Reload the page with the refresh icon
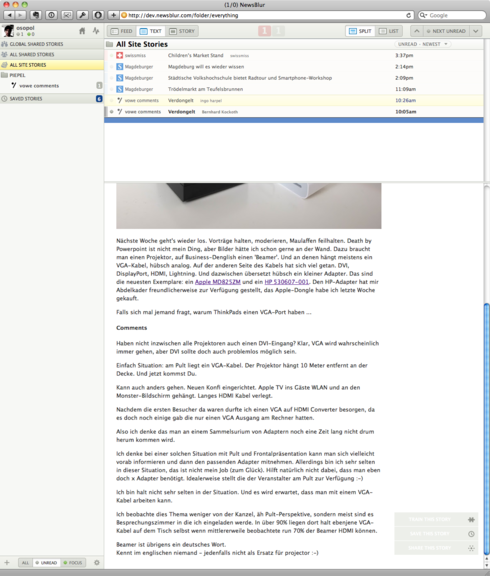This screenshot has height=576, width=490. coord(408,15)
